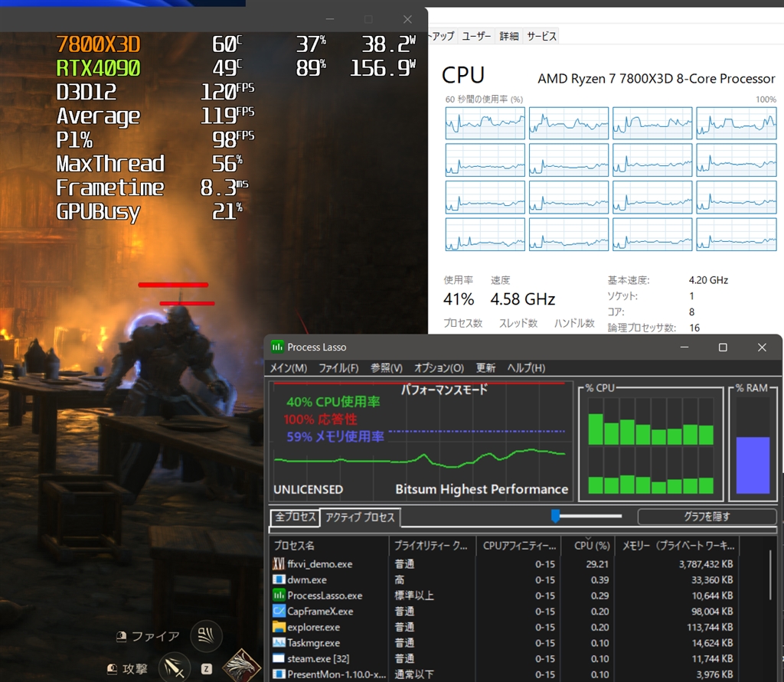Open the ユーザー tab in Task Manager

tap(476, 36)
